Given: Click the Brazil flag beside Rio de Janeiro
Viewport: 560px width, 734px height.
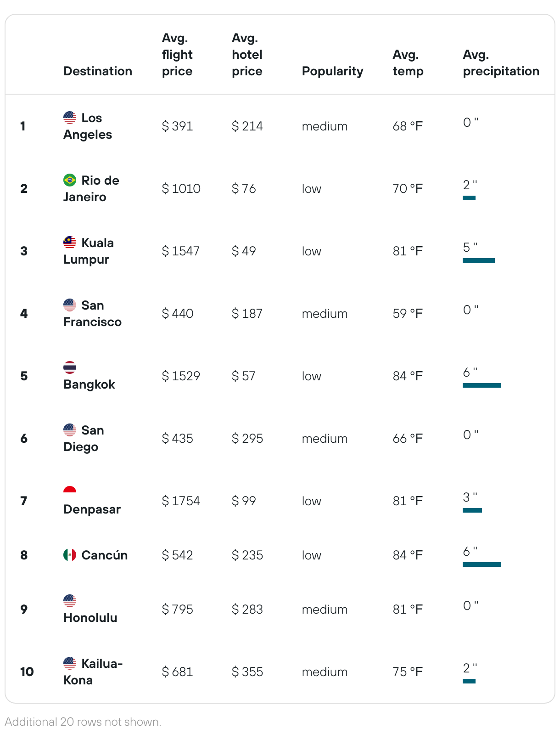Looking at the screenshot, I should pyautogui.click(x=70, y=180).
